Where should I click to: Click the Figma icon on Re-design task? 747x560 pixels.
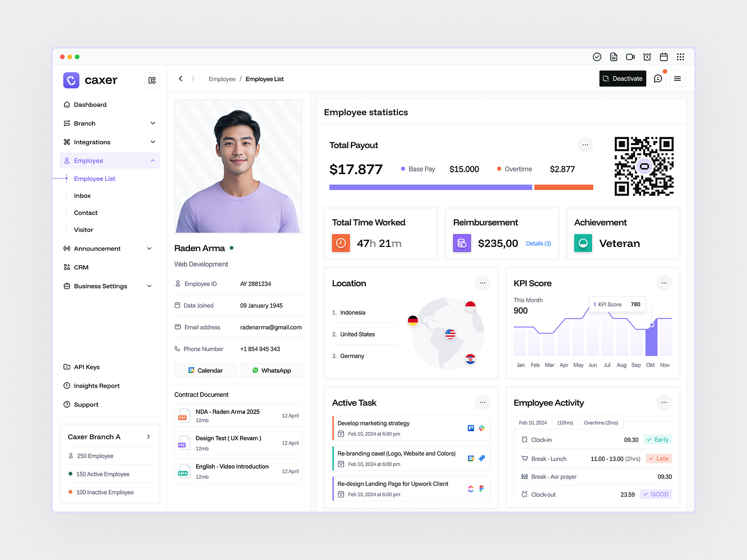coord(481,489)
